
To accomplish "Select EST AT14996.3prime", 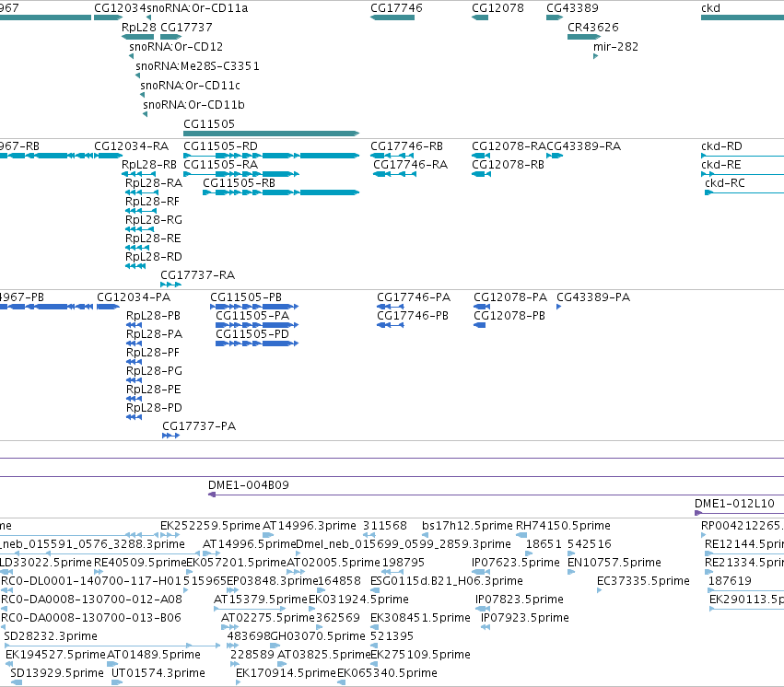I will coord(310,526).
